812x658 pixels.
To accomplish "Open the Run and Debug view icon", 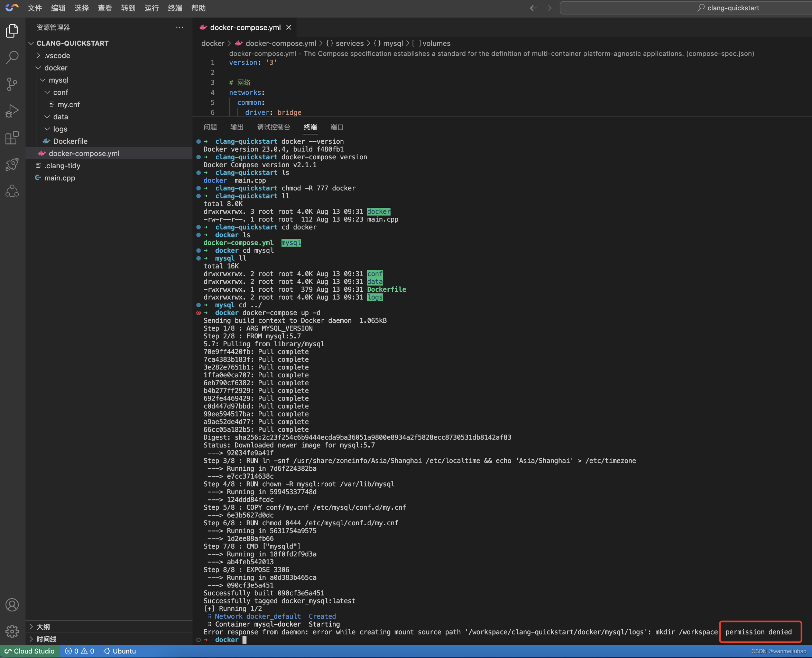I will 12,111.
